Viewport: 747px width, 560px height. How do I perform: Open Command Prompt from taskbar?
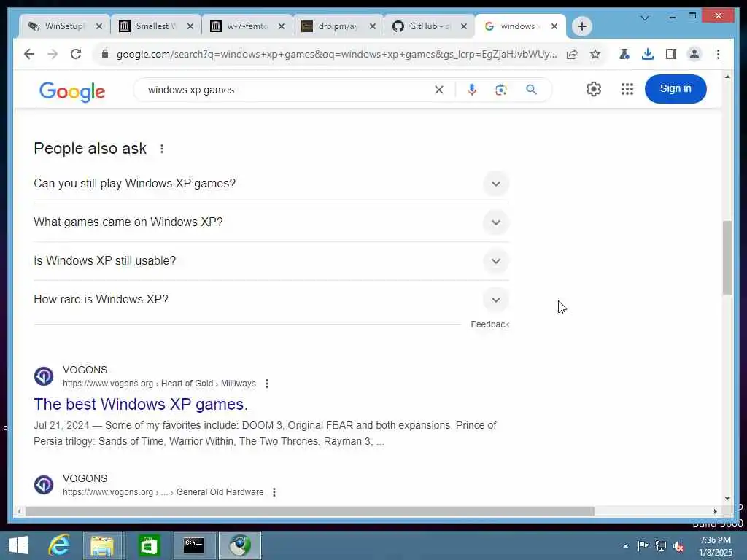(194, 545)
